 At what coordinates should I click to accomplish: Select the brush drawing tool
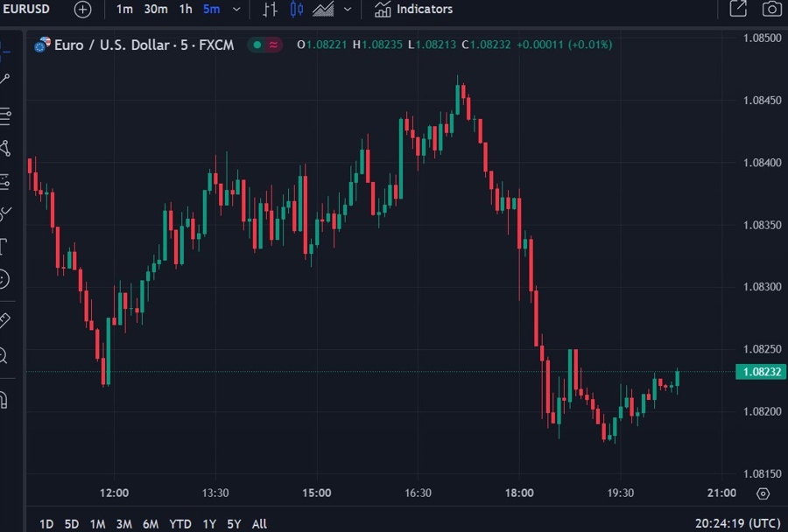coord(5,214)
